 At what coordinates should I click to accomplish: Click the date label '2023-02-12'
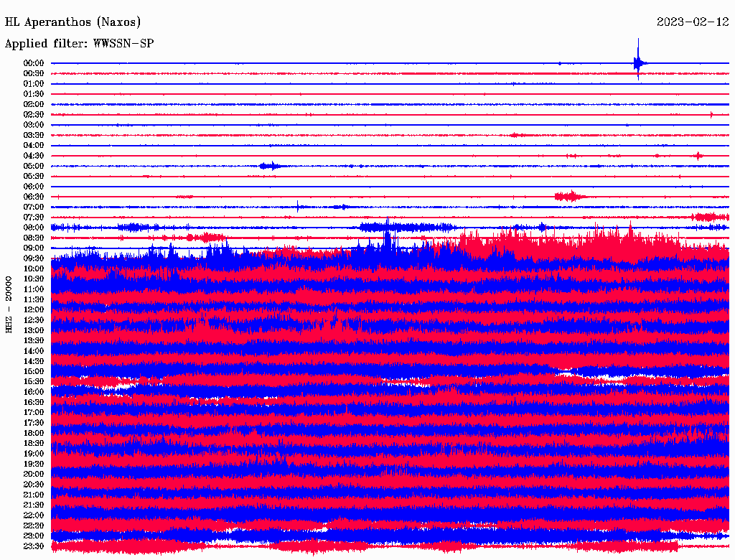(x=693, y=22)
